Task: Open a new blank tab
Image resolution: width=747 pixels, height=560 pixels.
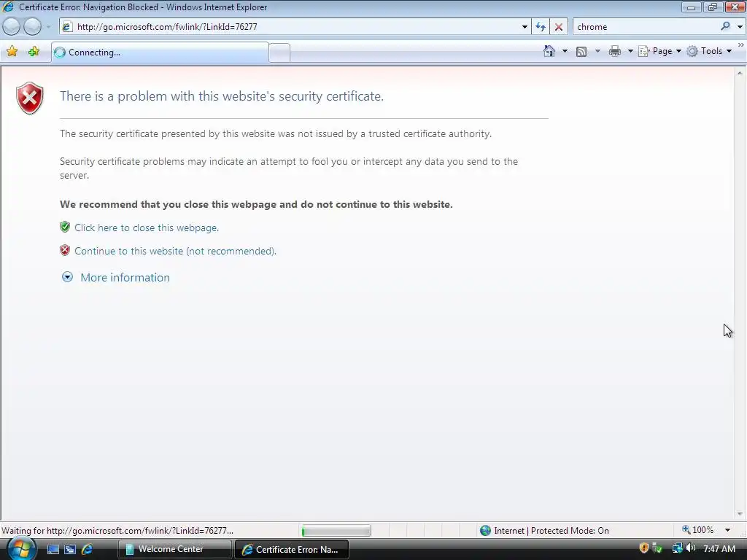Action: pos(279,52)
